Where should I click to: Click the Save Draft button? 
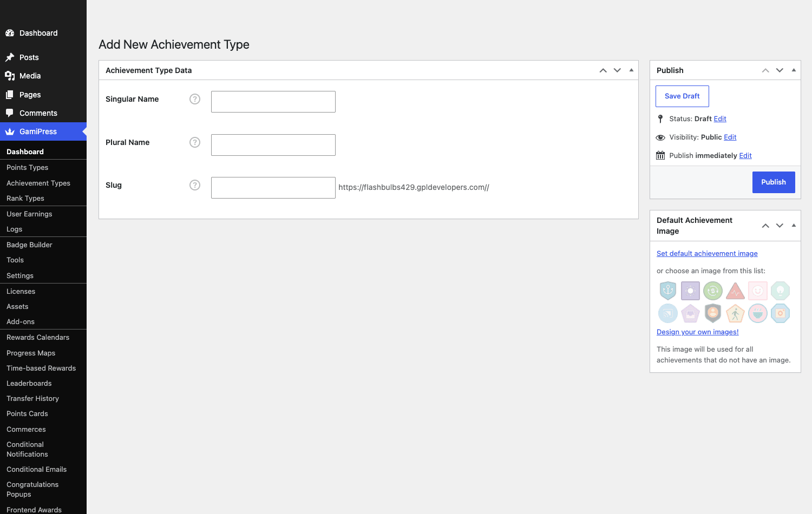[682, 96]
